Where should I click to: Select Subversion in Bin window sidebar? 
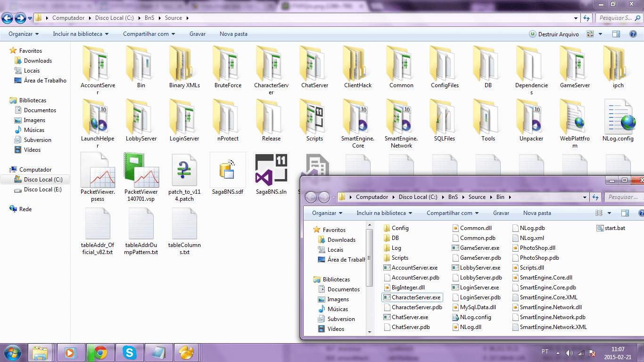pyautogui.click(x=336, y=319)
